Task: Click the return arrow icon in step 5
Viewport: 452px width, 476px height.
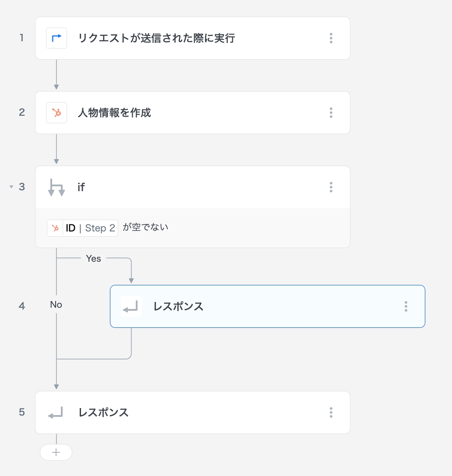Action: pos(56,412)
